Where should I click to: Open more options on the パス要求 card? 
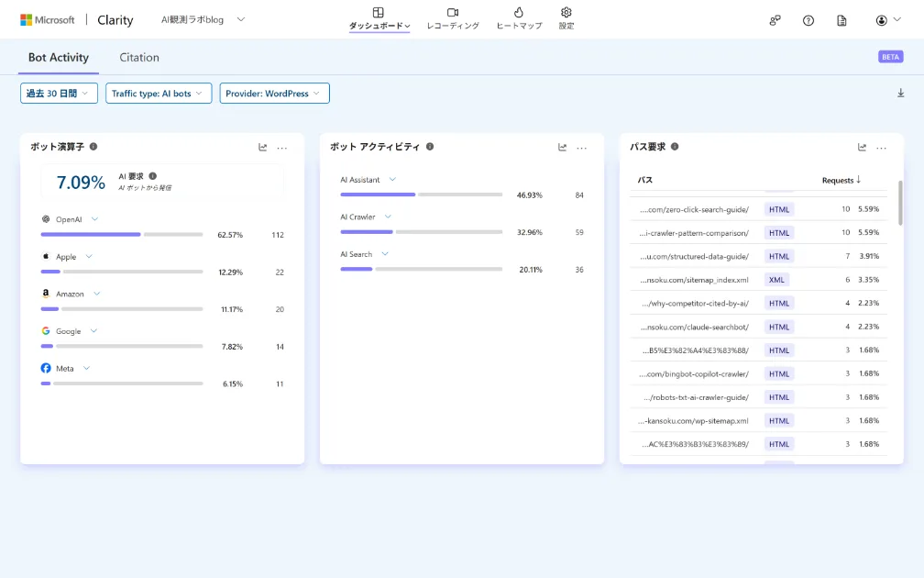pos(881,147)
